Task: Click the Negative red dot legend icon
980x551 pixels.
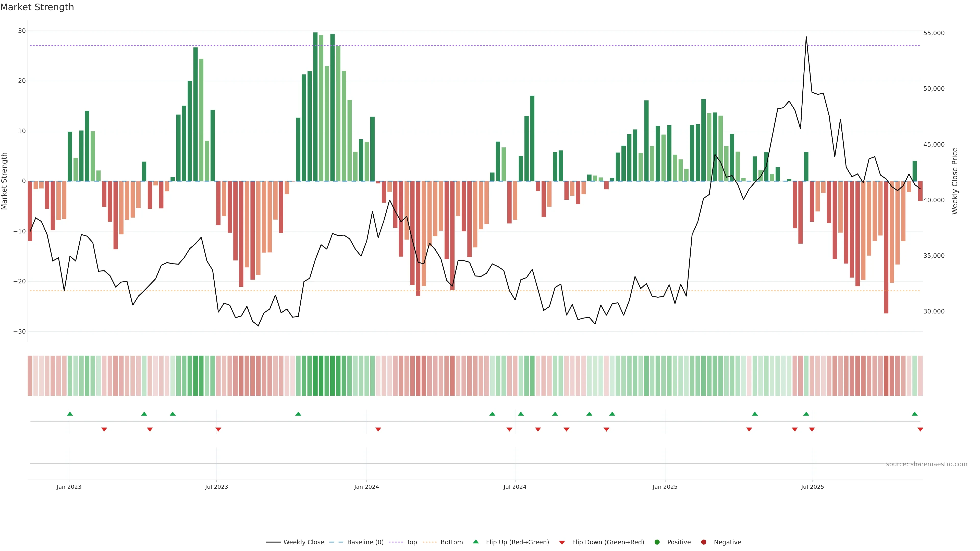Action: tap(703, 542)
